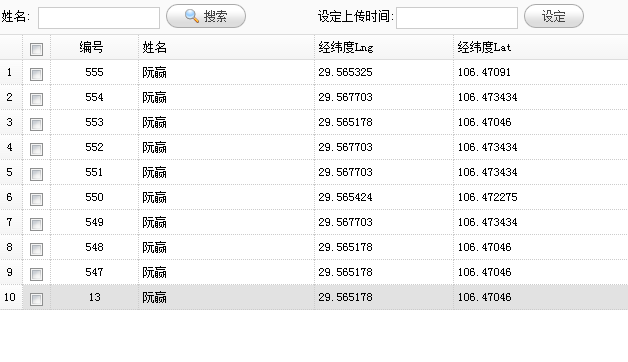Check the box for record 549
Screen dimensions: 628x362
(36, 224)
